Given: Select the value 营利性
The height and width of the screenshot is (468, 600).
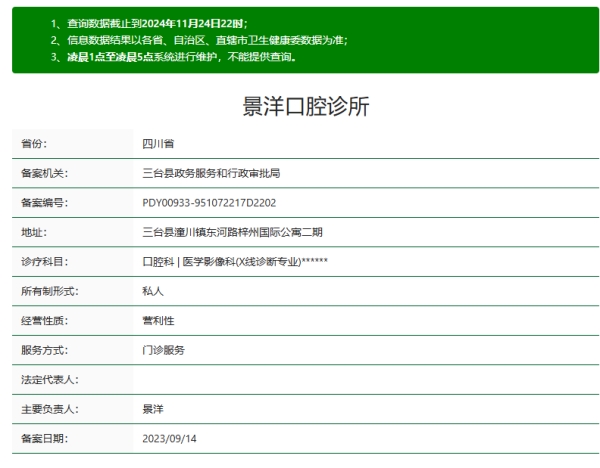Looking at the screenshot, I should [x=158, y=321].
